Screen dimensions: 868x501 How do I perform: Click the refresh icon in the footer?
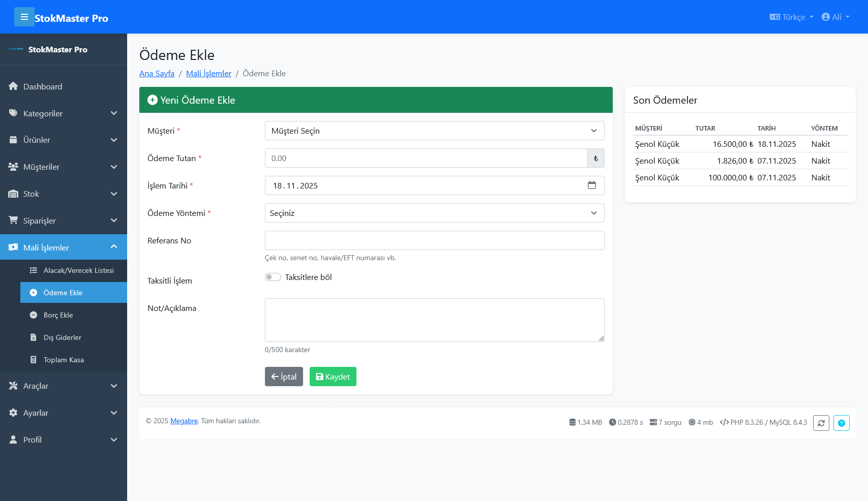[x=821, y=423]
